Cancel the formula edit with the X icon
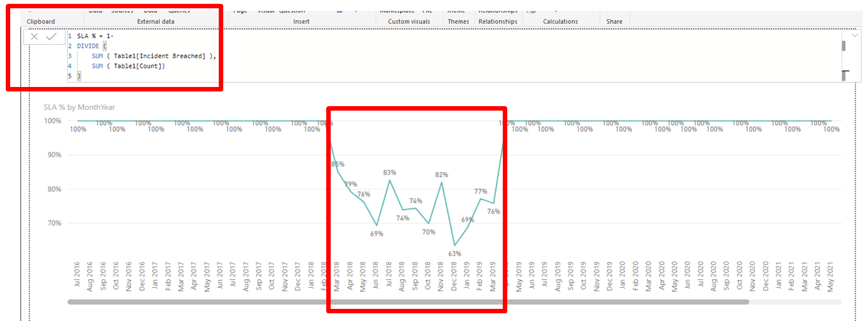This screenshot has width=868, height=321. [x=35, y=37]
